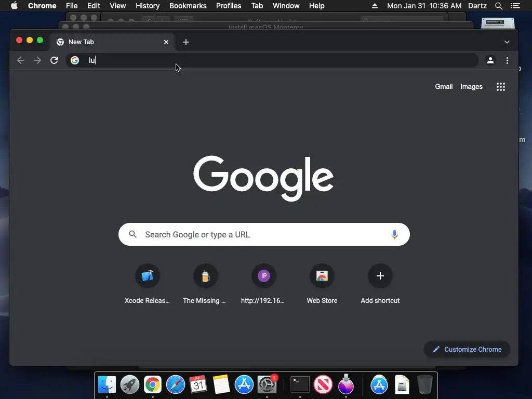
Task: Open the Install macOS Monterey Dock icon
Action: (x=345, y=384)
